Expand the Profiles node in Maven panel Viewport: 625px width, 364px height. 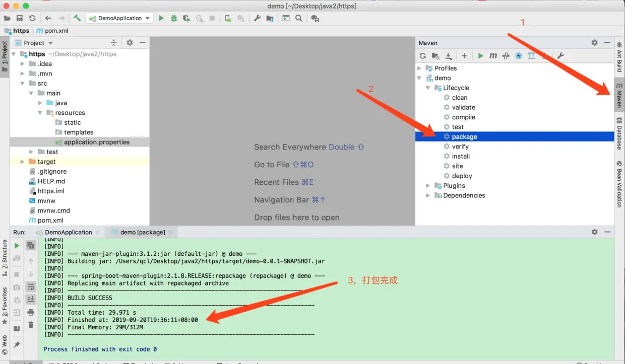[419, 68]
